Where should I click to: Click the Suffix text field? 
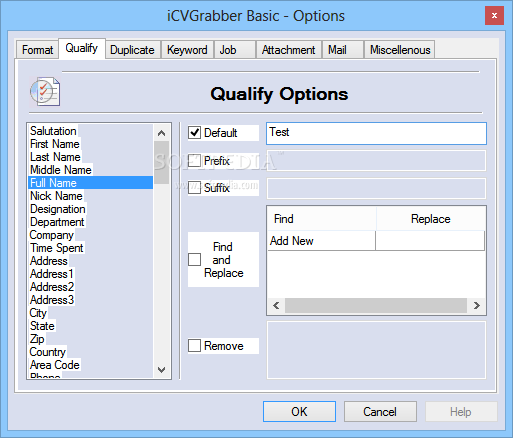coord(376,188)
